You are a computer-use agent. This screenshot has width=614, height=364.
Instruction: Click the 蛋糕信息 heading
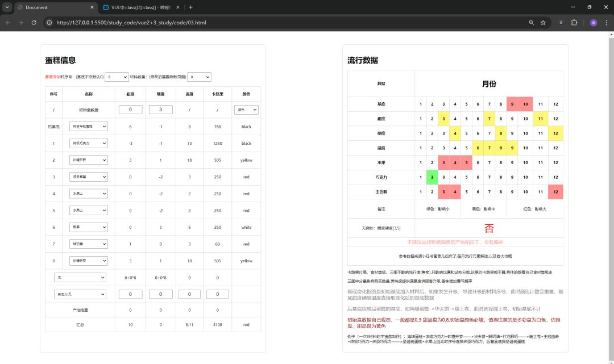point(60,60)
